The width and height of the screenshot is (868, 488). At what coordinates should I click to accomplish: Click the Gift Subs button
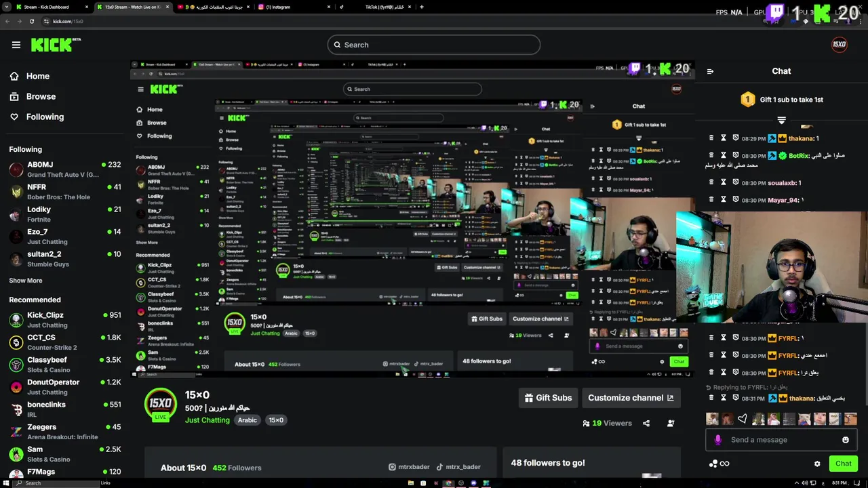coord(548,398)
